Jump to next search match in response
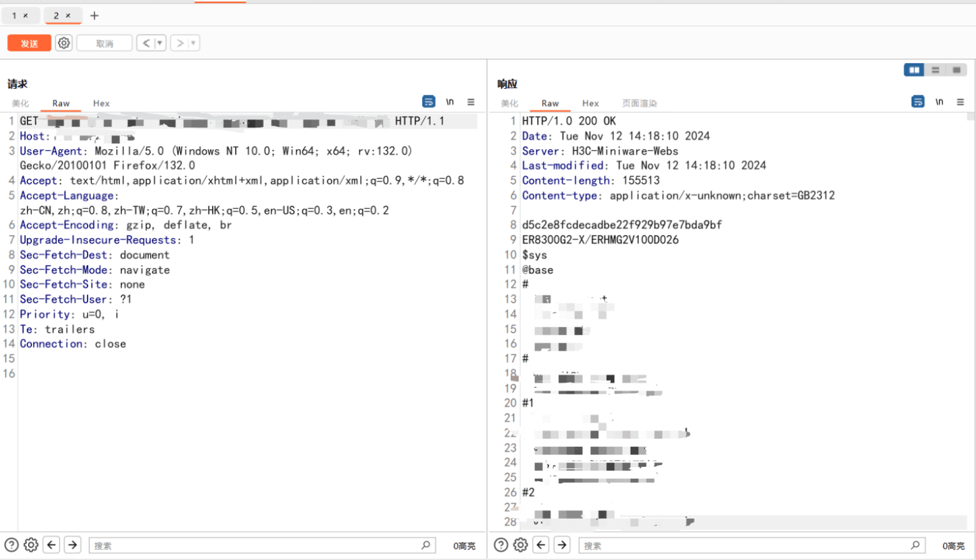This screenshot has height=560, width=976. tap(562, 545)
